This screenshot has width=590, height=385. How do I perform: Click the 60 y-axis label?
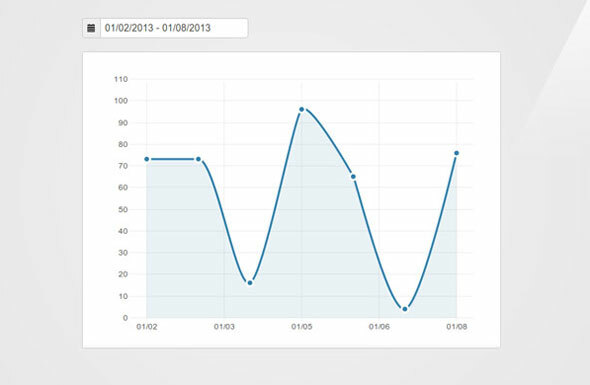pos(123,187)
